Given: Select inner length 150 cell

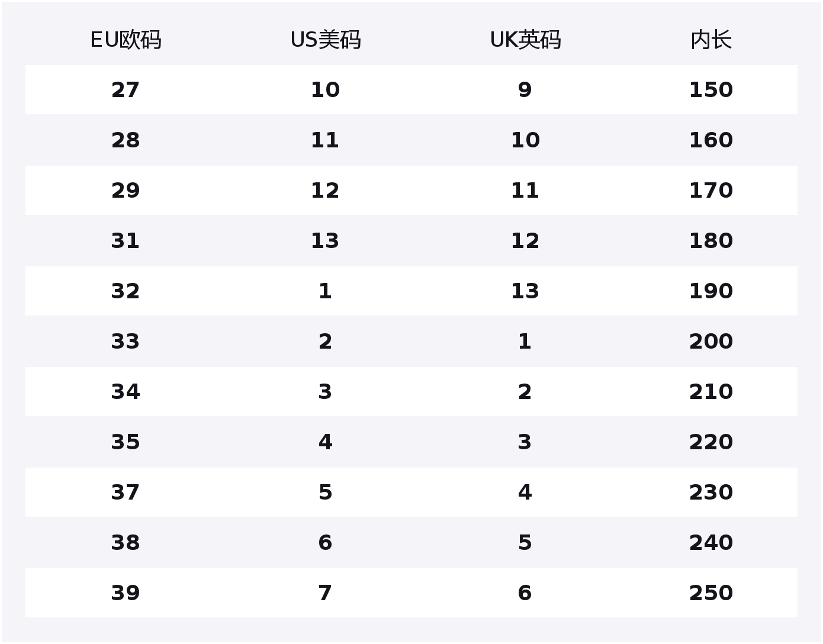Looking at the screenshot, I should click(x=711, y=90).
